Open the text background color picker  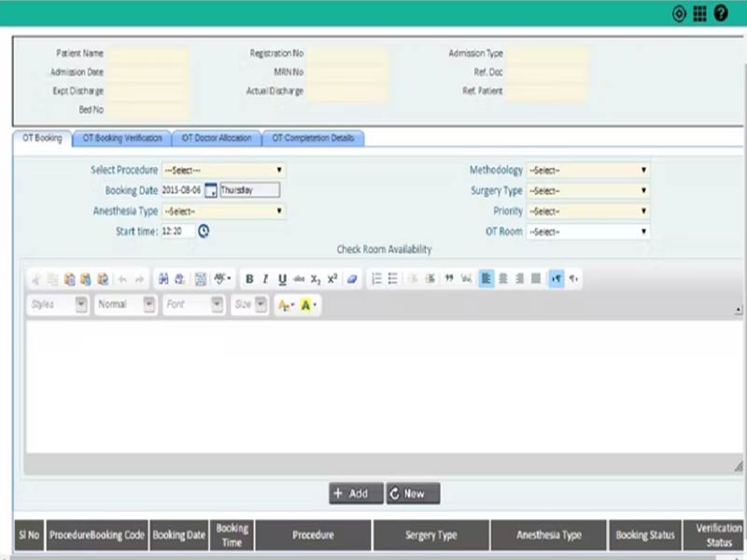308,305
